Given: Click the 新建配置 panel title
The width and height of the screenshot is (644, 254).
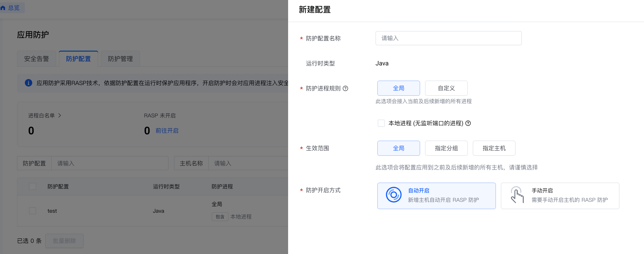Looking at the screenshot, I should coord(315,10).
